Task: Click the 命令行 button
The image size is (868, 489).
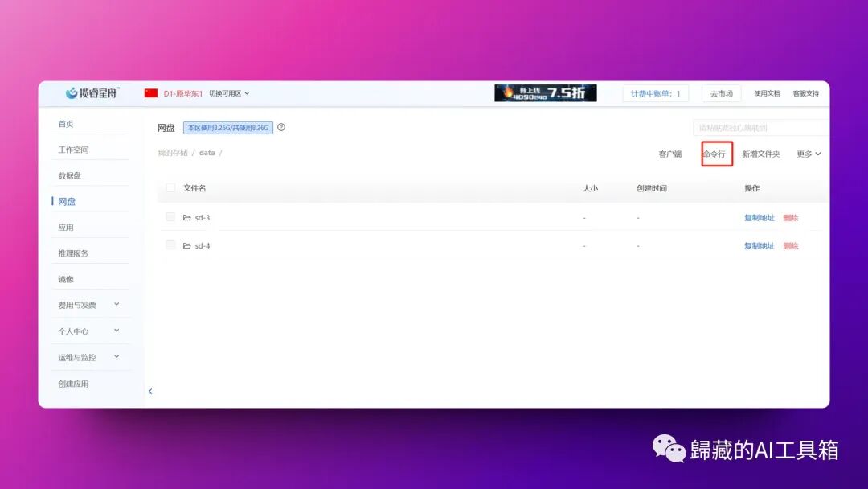Action: [x=714, y=154]
